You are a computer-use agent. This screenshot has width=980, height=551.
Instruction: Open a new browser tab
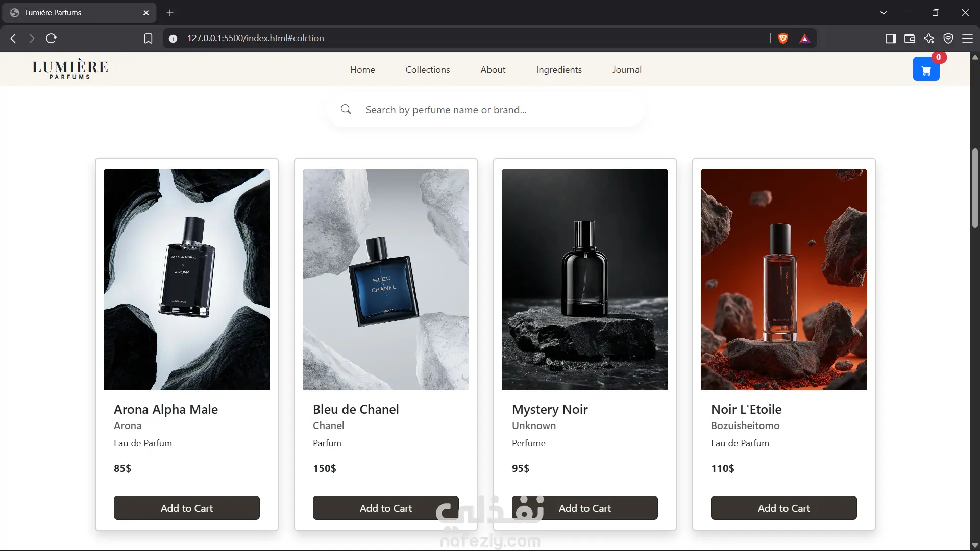pyautogui.click(x=170, y=13)
